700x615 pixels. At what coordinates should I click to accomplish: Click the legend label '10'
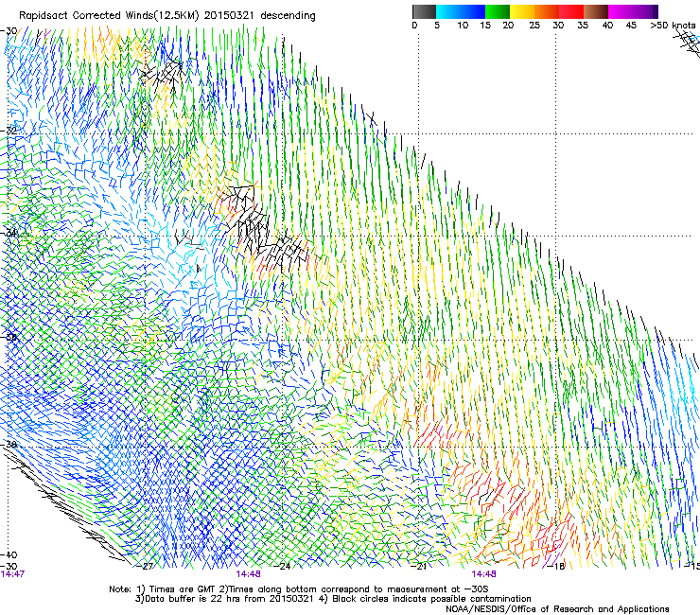pos(463,26)
